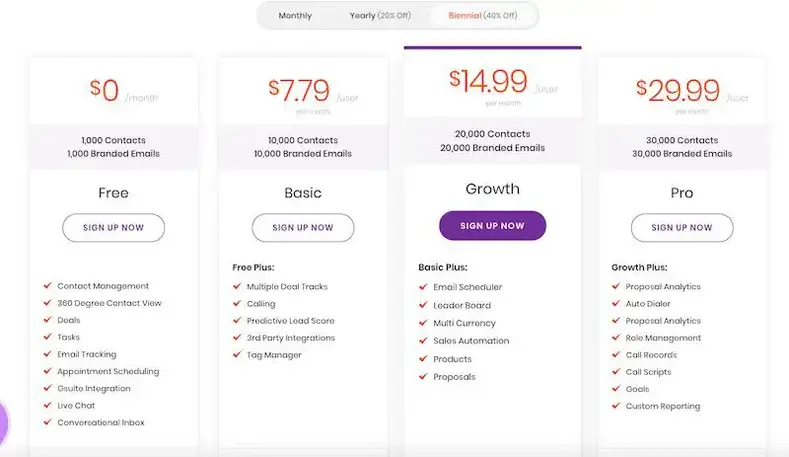
Task: Click checkmark next to Contact Management
Action: point(48,285)
